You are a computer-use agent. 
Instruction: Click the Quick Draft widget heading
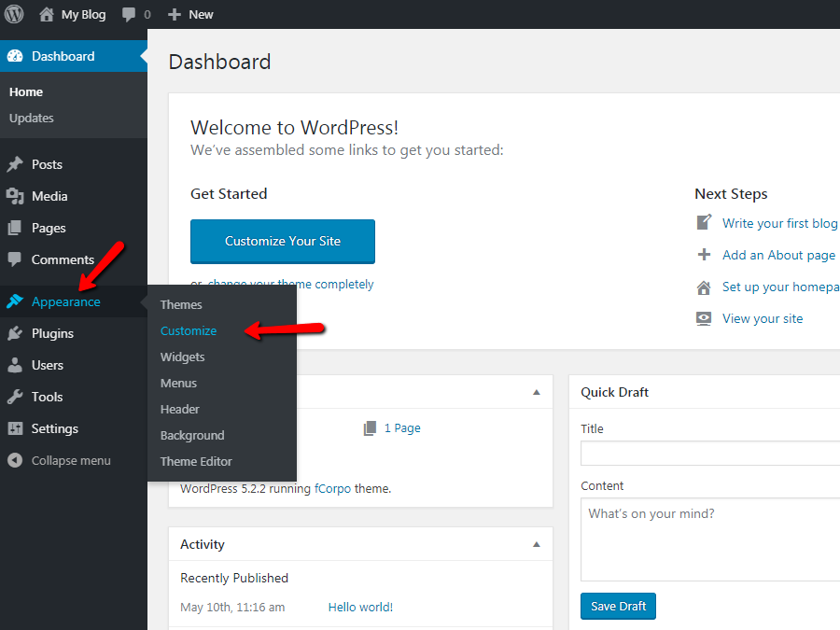(x=614, y=392)
